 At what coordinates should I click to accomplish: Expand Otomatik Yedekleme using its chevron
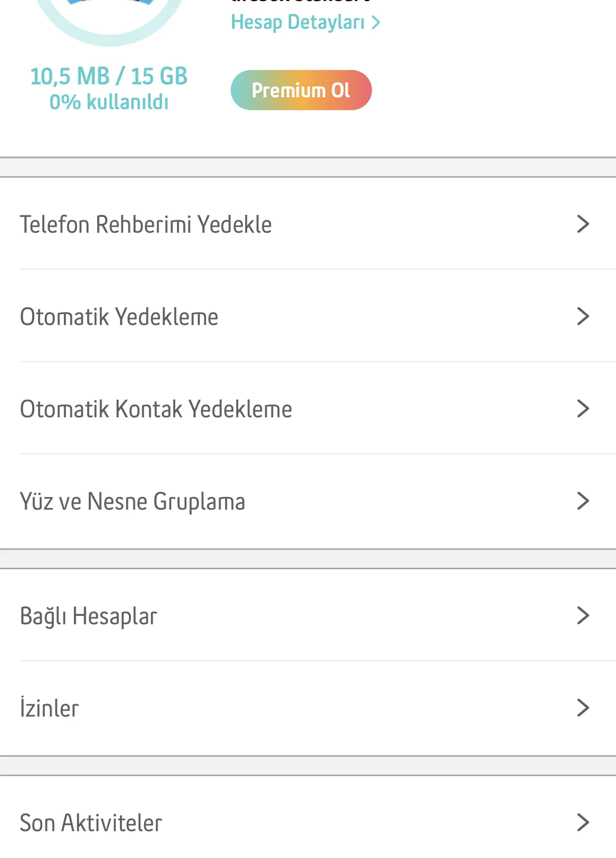point(583,317)
